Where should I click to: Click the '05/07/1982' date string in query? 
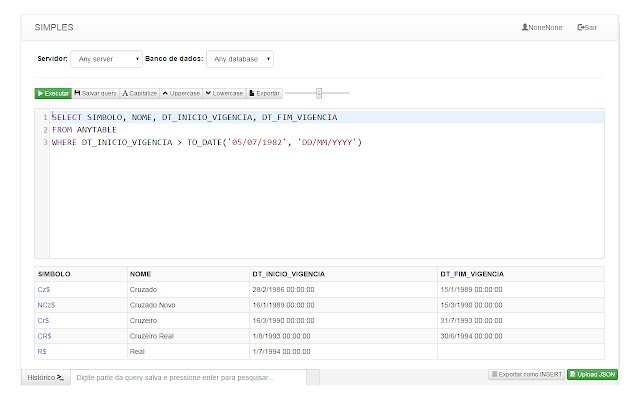(x=257, y=142)
